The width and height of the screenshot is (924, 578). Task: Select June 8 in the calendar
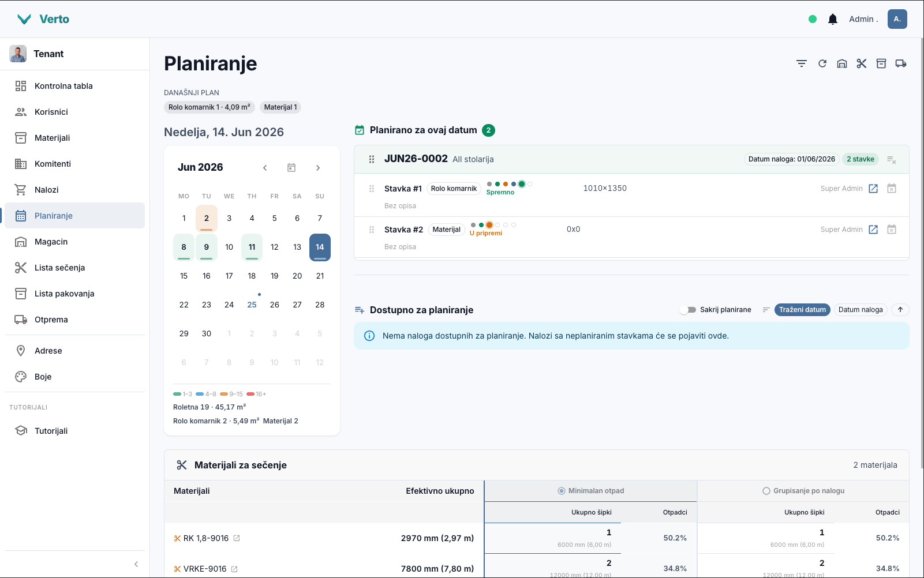(184, 247)
